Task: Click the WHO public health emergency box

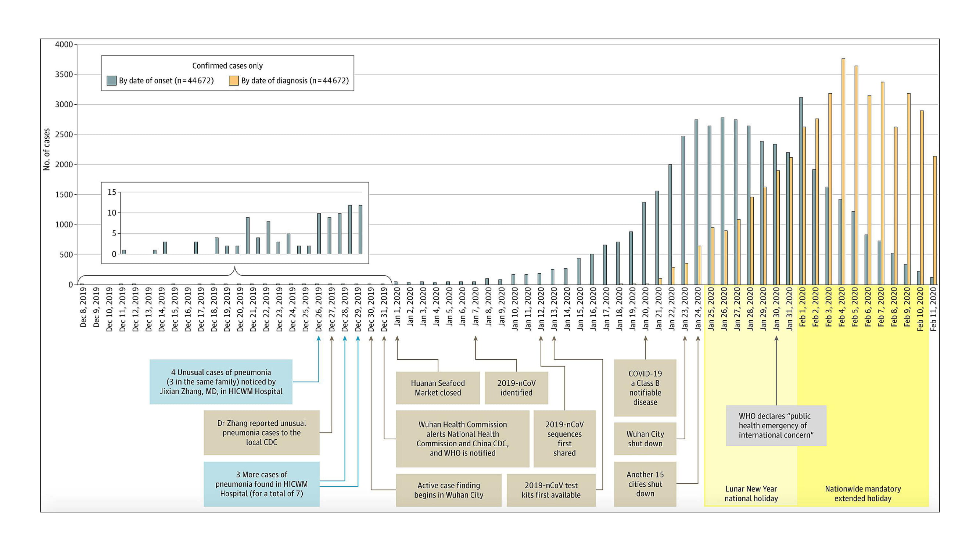Action: click(776, 425)
